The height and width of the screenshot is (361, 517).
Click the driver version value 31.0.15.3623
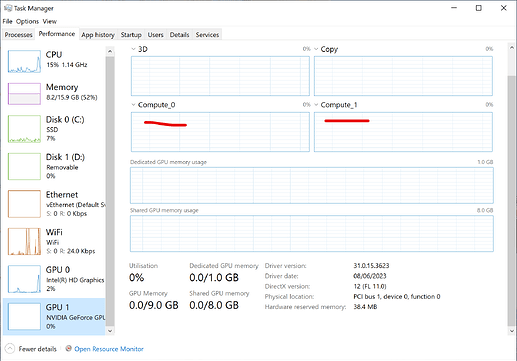coord(371,266)
